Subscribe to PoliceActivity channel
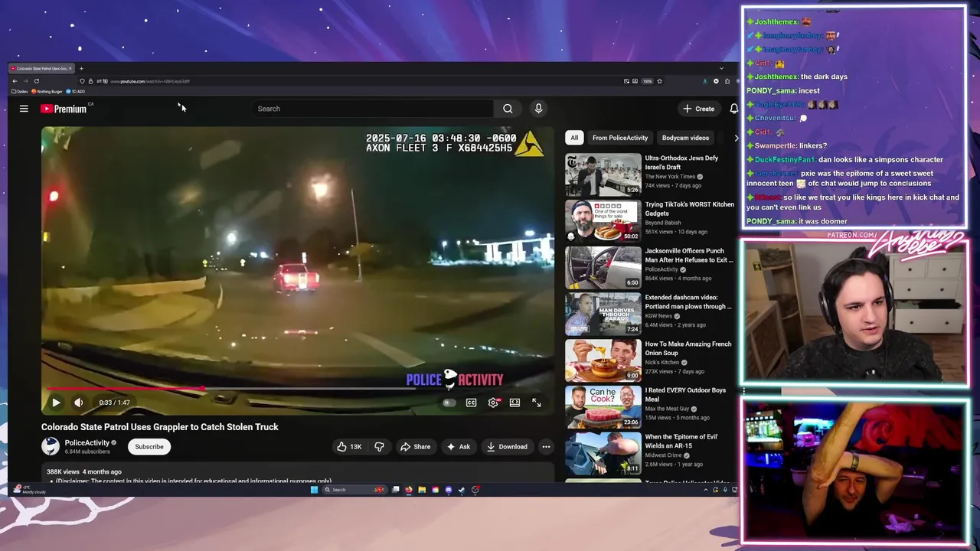980x551 pixels. [149, 447]
